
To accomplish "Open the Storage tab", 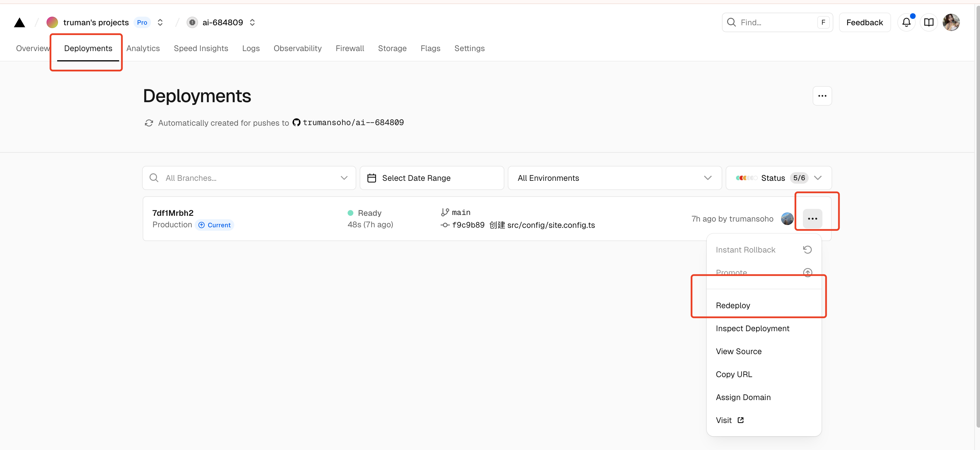I will (x=392, y=48).
